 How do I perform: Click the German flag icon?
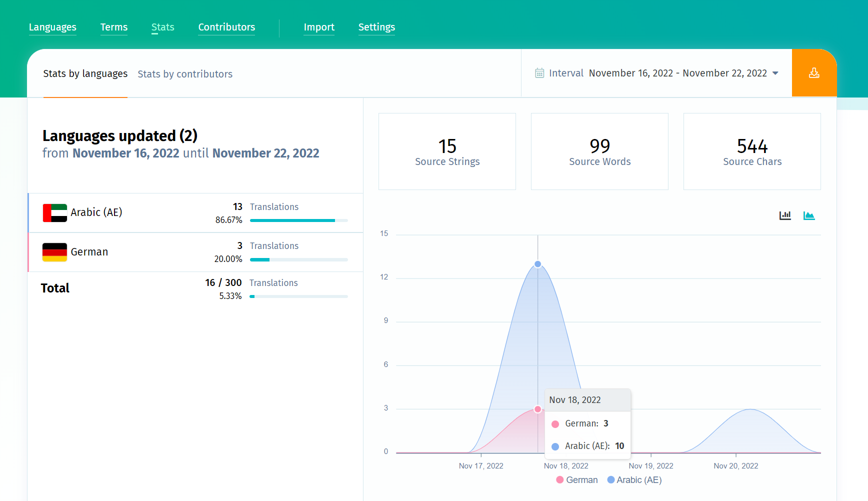pos(54,252)
